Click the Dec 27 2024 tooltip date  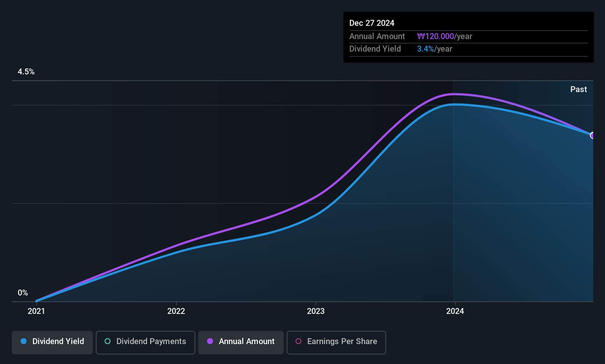point(372,23)
